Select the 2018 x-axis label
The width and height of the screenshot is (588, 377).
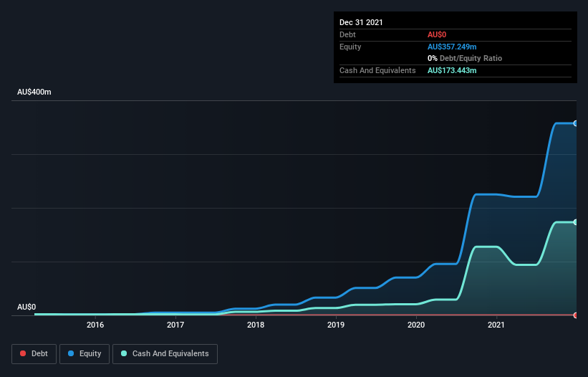[x=256, y=325]
